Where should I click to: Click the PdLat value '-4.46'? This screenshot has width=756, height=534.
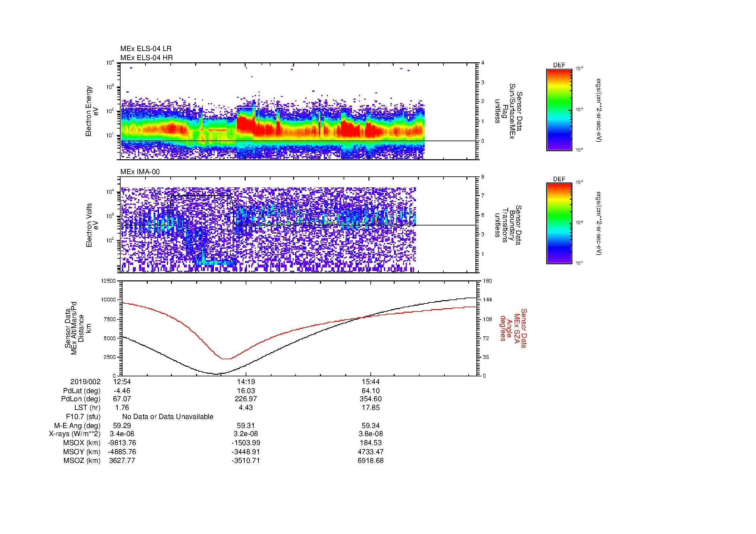[122, 391]
